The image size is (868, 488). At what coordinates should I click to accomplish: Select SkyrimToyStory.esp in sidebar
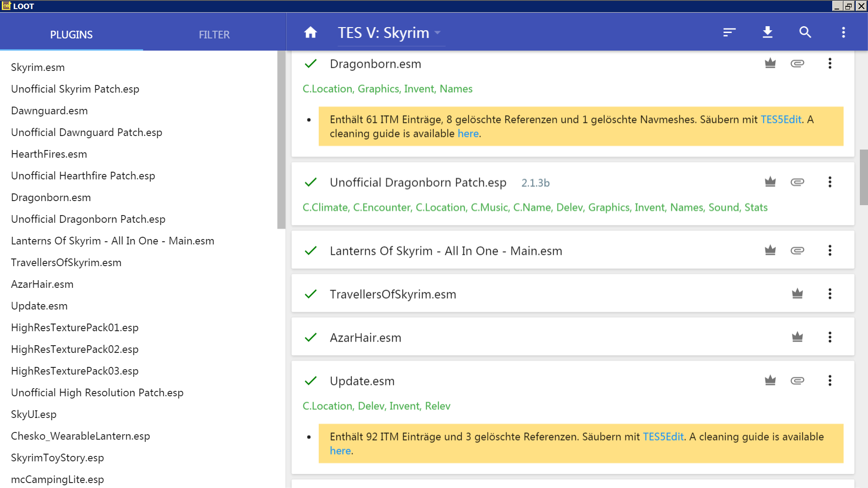57,458
